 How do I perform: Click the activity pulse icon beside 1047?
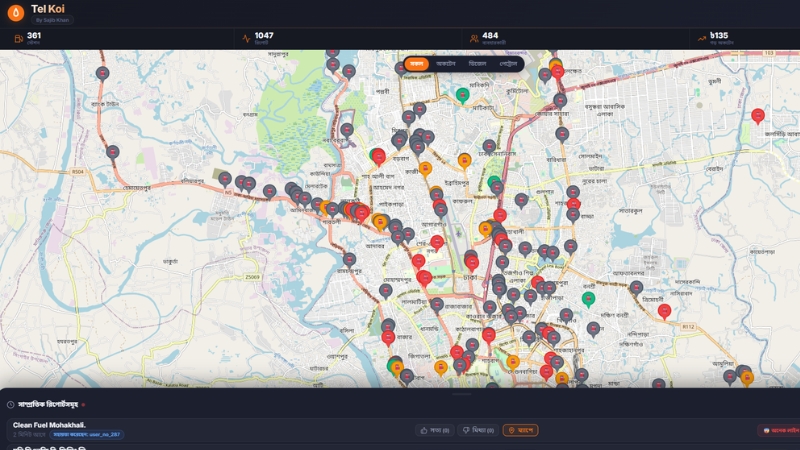pyautogui.click(x=246, y=39)
